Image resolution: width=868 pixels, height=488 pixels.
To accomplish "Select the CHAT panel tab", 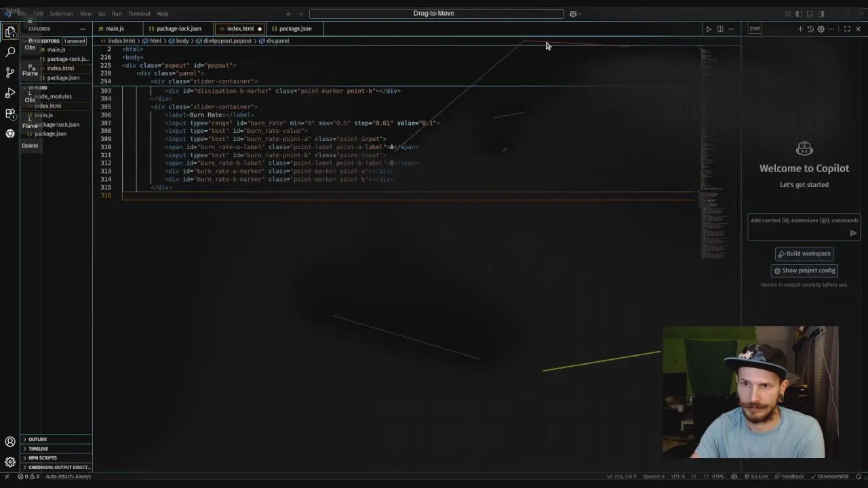I will point(755,29).
